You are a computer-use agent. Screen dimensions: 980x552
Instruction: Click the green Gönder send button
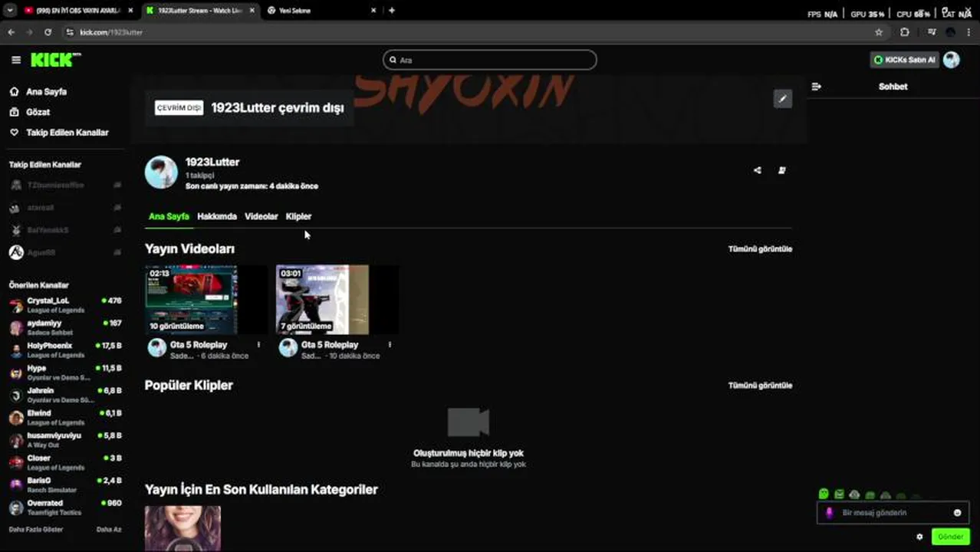tap(950, 537)
